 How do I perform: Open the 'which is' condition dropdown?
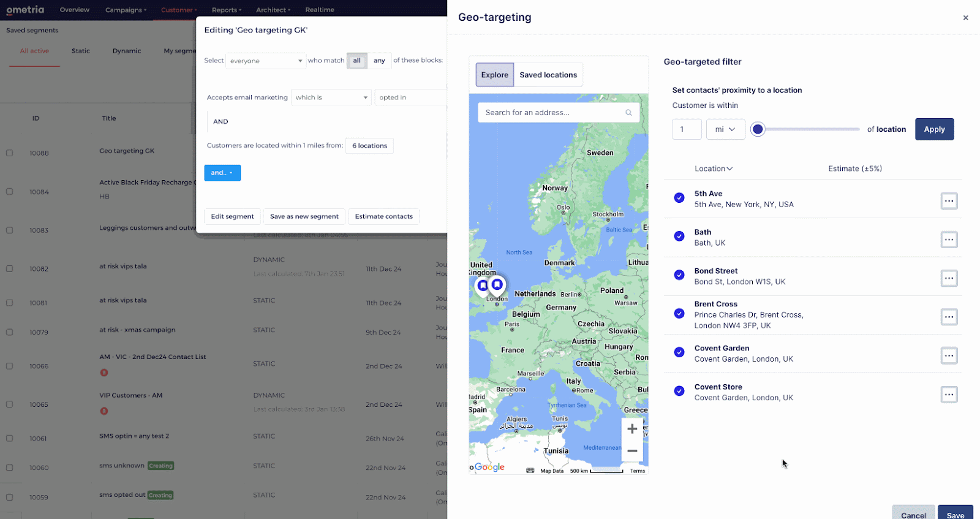point(331,97)
